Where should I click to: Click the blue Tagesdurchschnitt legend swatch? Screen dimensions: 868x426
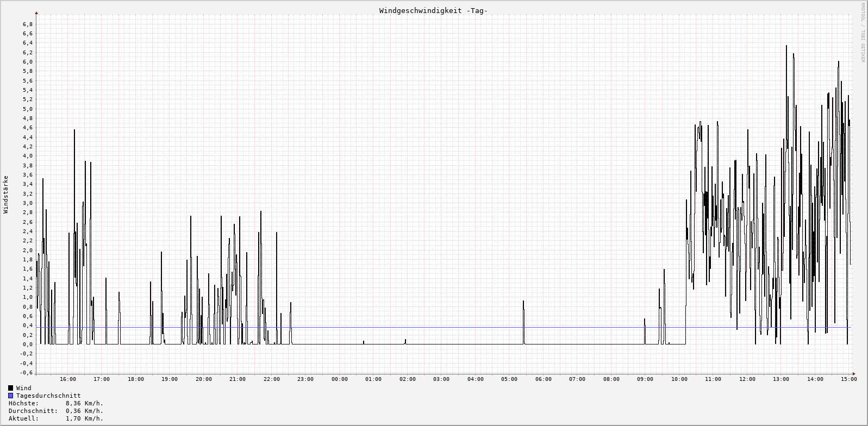click(10, 396)
